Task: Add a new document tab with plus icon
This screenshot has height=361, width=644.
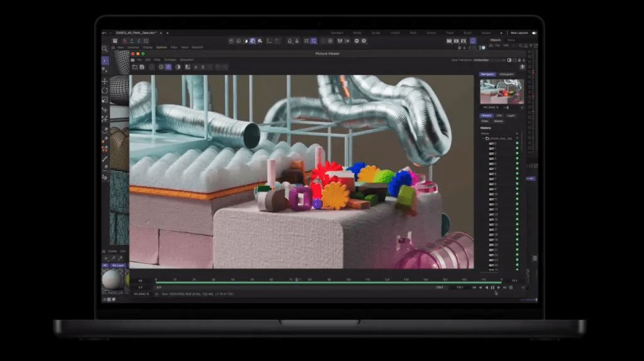Action: pyautogui.click(x=167, y=33)
